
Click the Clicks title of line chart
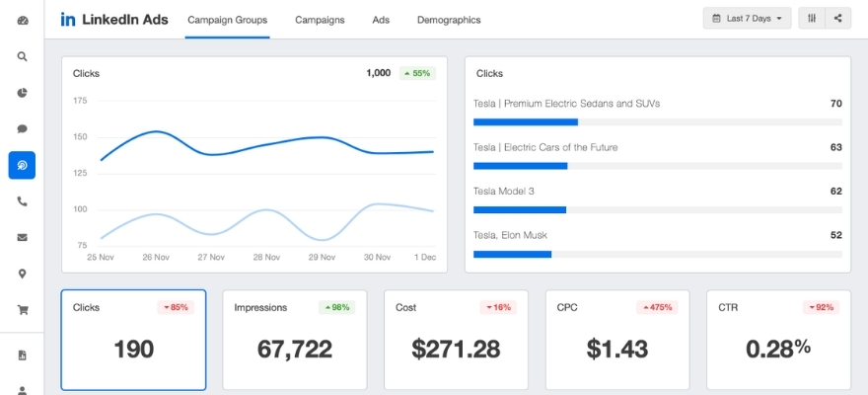click(x=87, y=73)
